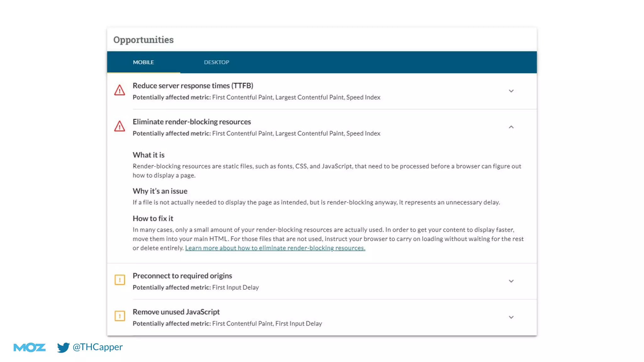Open the learn more render-blocking resources link
644x362 pixels.
275,248
